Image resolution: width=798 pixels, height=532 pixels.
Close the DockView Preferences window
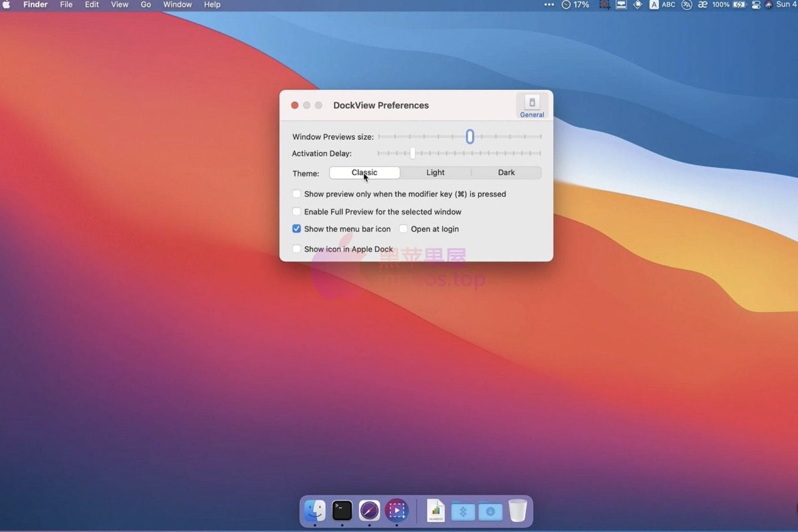pos(295,105)
